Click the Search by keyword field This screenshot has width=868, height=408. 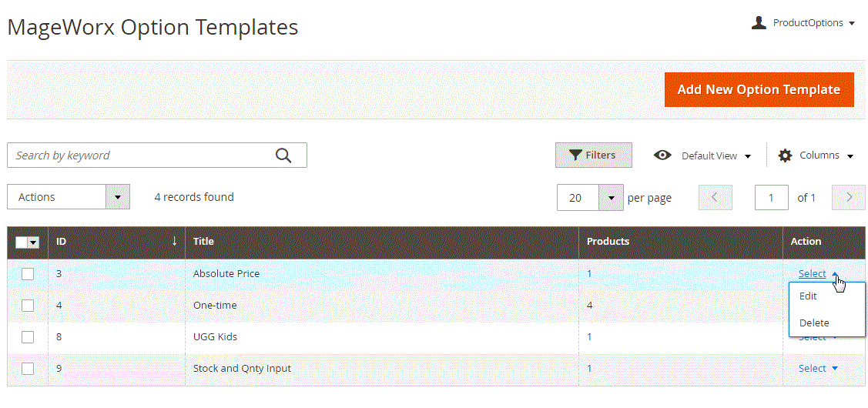(142, 156)
